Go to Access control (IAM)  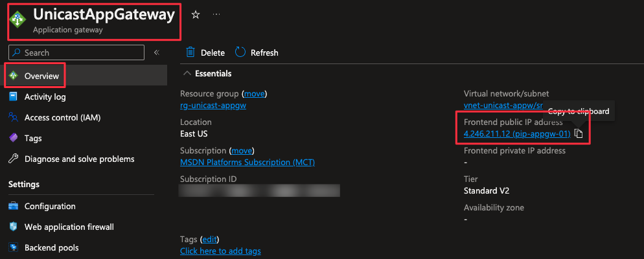pyautogui.click(x=62, y=118)
